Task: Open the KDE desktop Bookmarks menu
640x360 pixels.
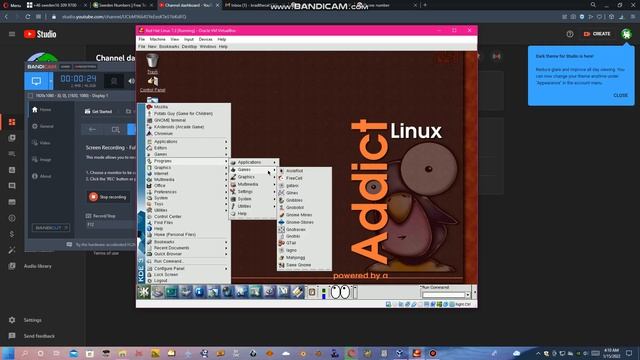Action: click(x=169, y=47)
